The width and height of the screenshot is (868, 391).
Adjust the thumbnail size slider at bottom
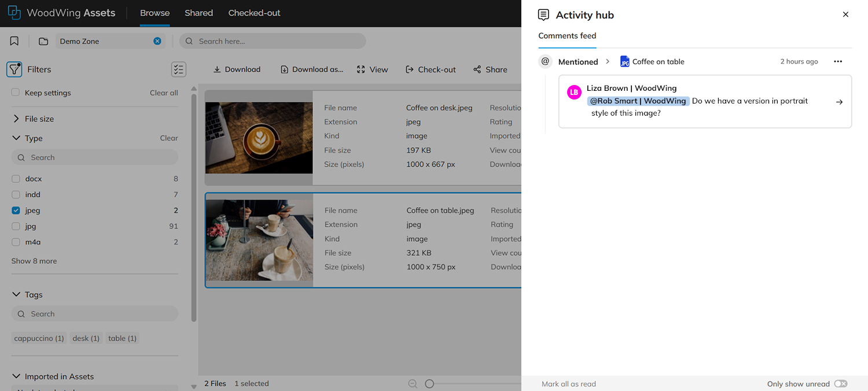429,383
